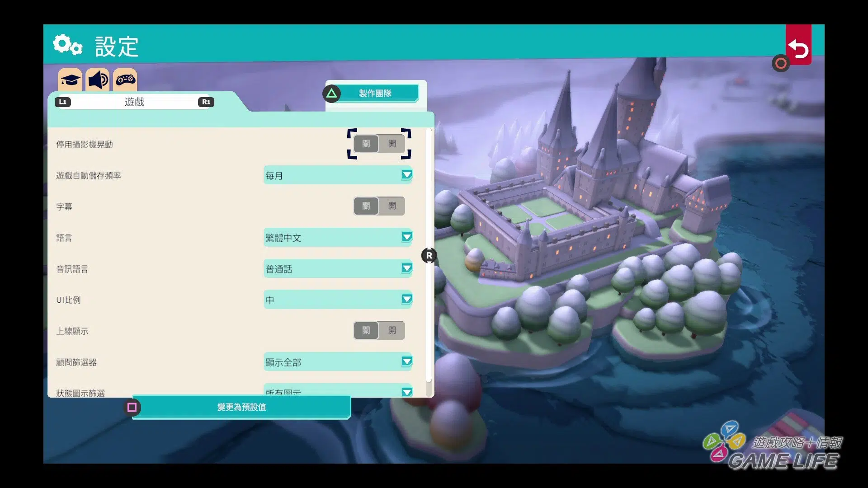Click the R1 next tab icon
The width and height of the screenshot is (868, 488).
tap(206, 102)
